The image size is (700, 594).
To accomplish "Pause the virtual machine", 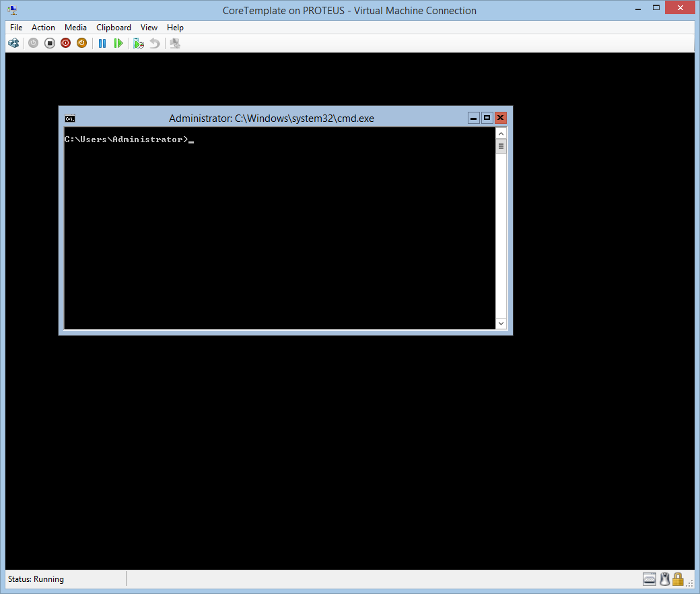I will (102, 43).
